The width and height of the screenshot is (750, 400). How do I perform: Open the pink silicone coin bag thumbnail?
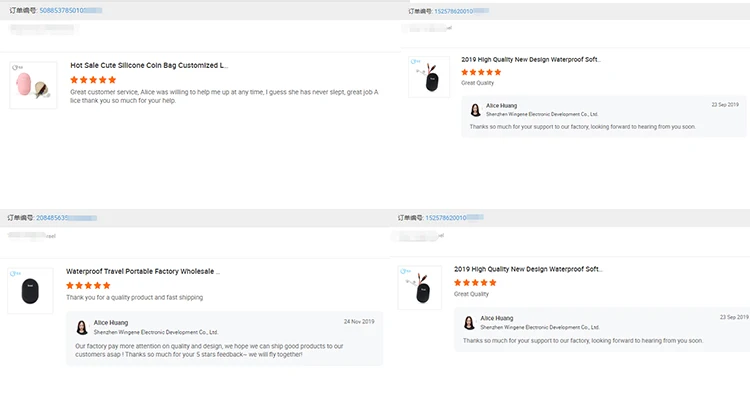[x=33, y=85]
